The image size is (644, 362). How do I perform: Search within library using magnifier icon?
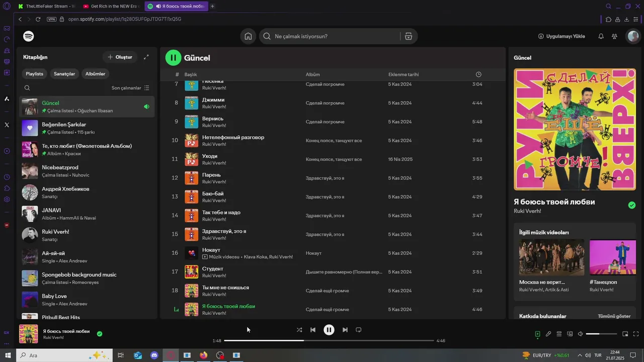click(27, 87)
